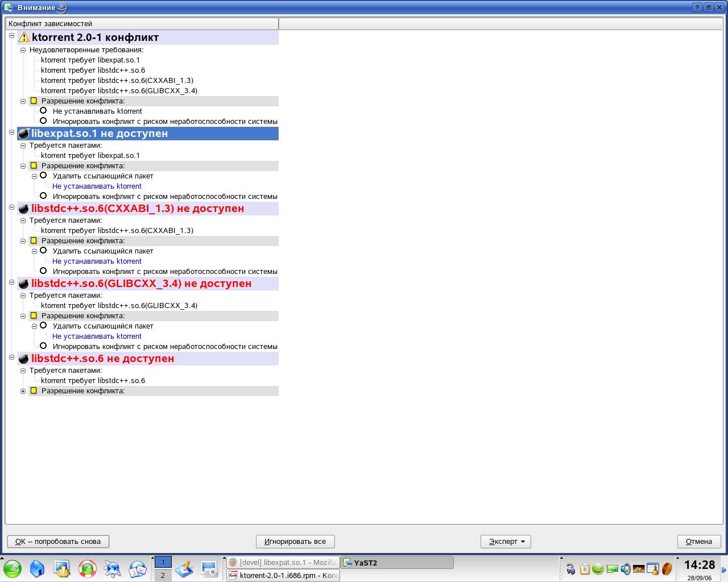Collapse the libstdc++.so.6(GLIBCXX_3.4) node
Image resolution: width=728 pixels, height=582 pixels.
[11, 282]
